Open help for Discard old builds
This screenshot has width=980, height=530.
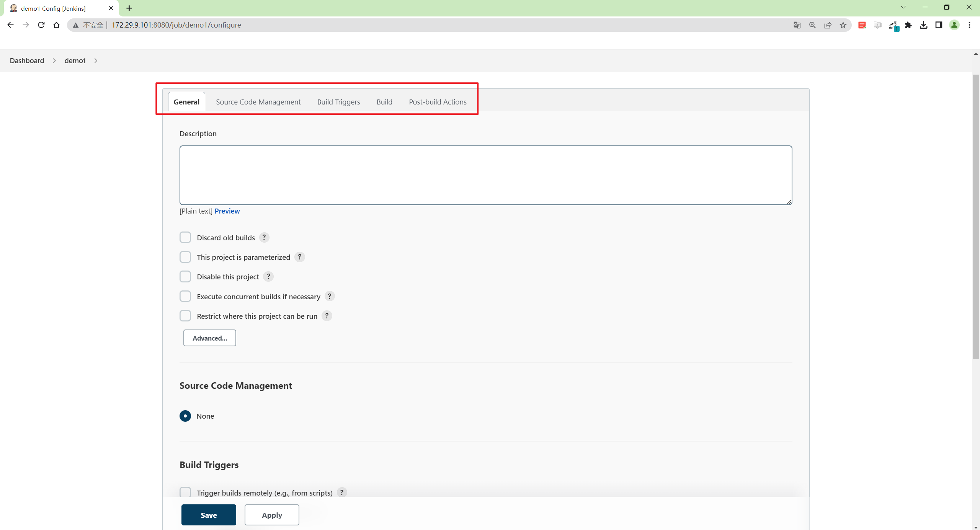point(264,237)
